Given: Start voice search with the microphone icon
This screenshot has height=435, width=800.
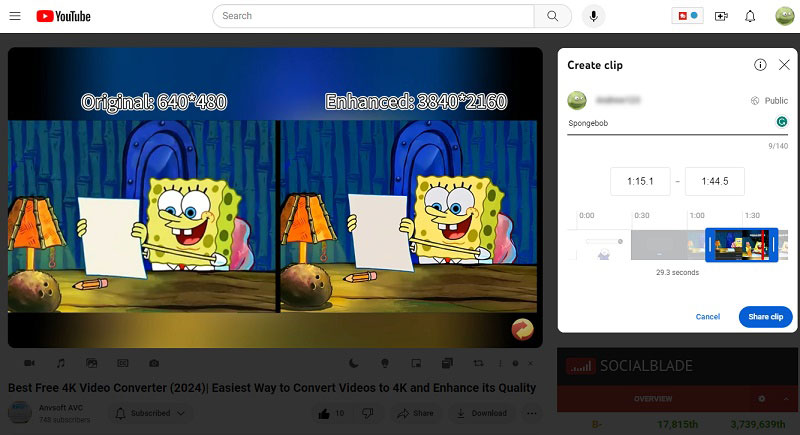Looking at the screenshot, I should coord(593,16).
